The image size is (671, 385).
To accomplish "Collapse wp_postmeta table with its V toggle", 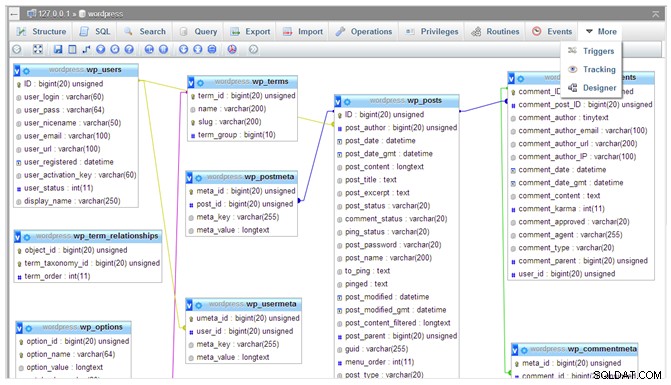I will pos(190,178).
